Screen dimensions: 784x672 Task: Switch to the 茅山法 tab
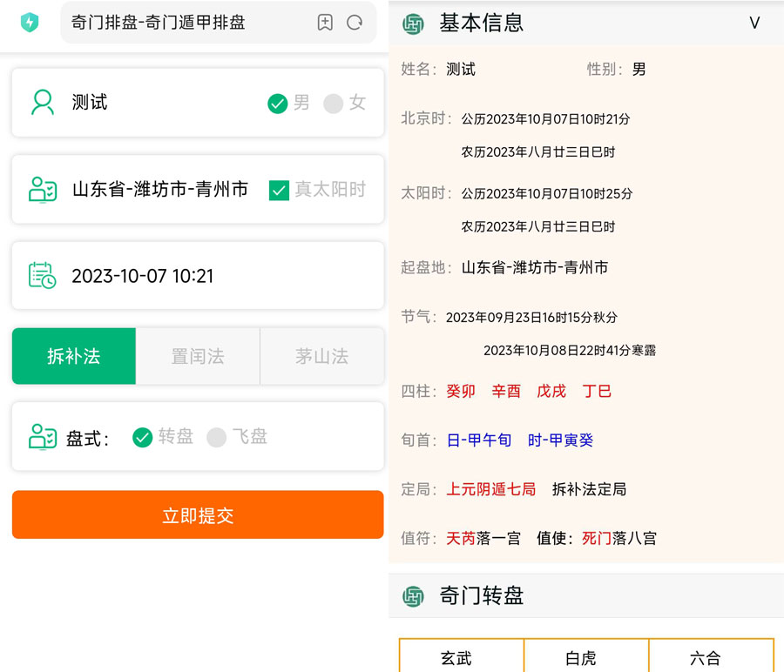click(x=321, y=355)
